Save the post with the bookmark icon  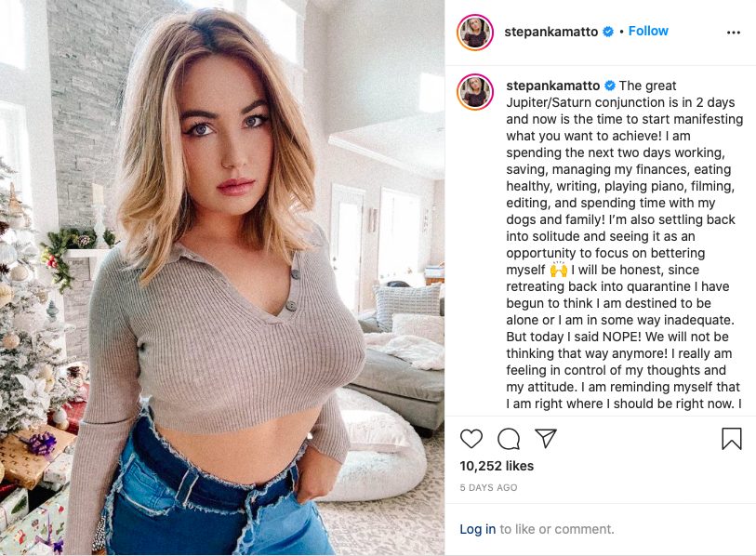732,438
